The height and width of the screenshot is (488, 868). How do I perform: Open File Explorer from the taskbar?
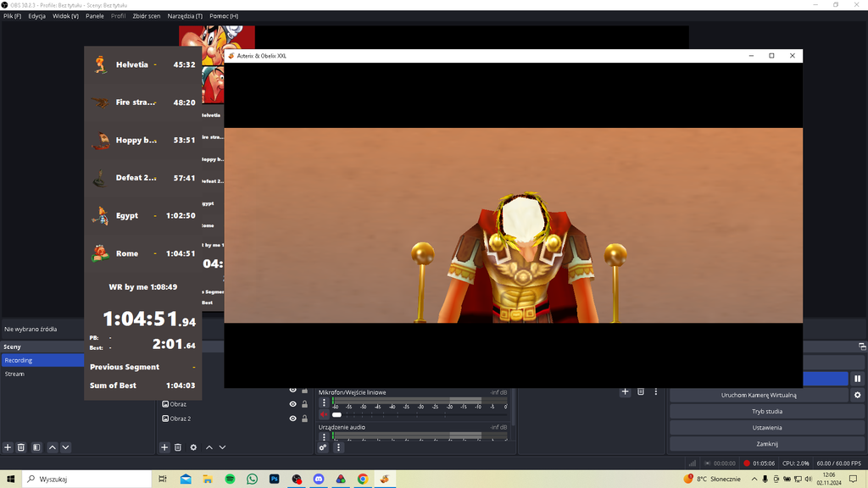click(208, 480)
